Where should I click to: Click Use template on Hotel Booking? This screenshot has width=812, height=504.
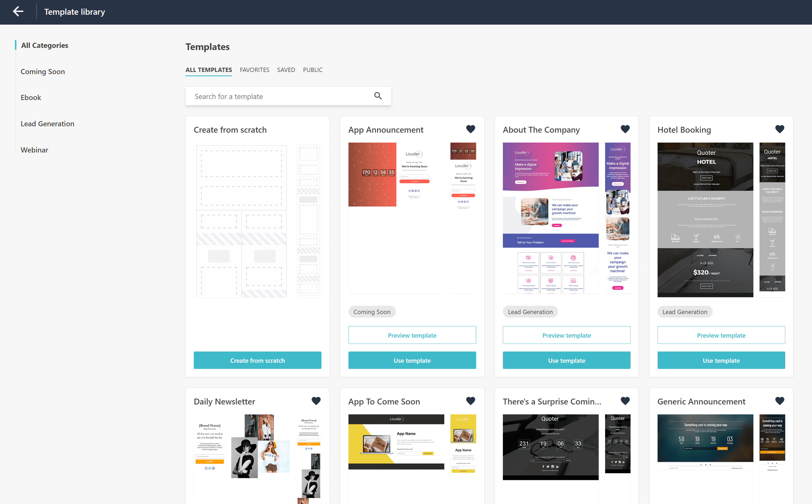(721, 360)
